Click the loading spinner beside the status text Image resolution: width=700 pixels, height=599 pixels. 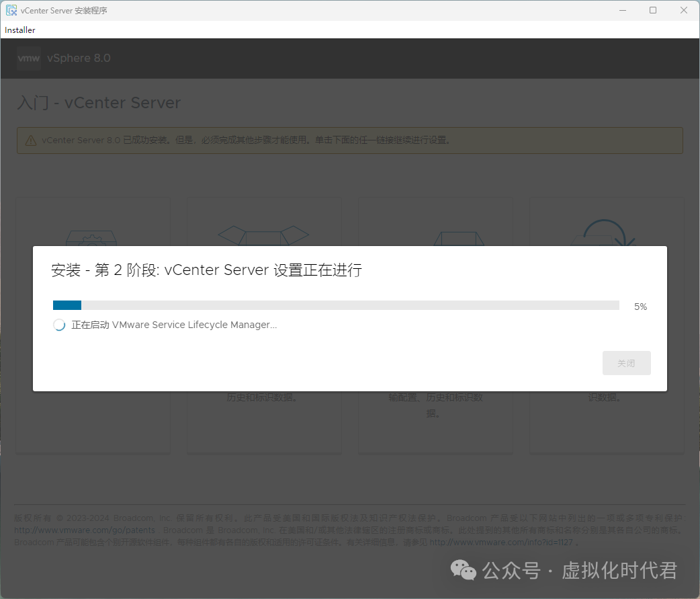click(x=59, y=325)
